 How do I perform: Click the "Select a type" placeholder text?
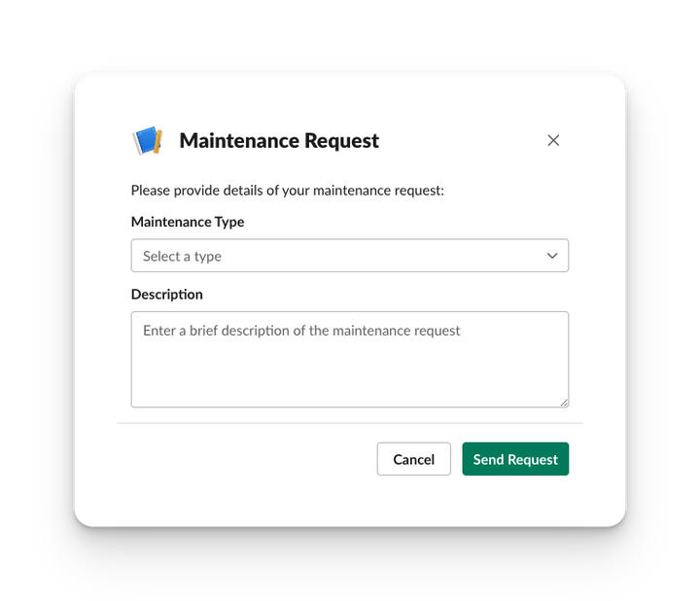pyautogui.click(x=182, y=257)
